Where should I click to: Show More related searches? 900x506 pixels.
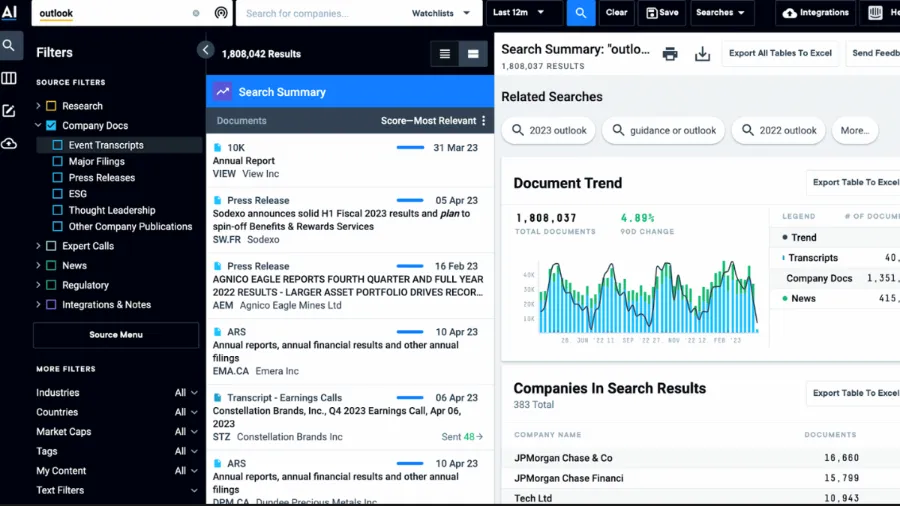[855, 130]
